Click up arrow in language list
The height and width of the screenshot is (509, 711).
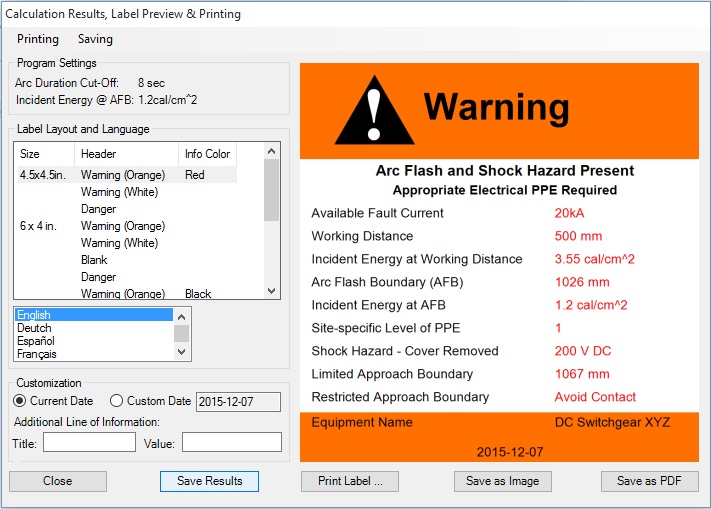pyautogui.click(x=181, y=317)
